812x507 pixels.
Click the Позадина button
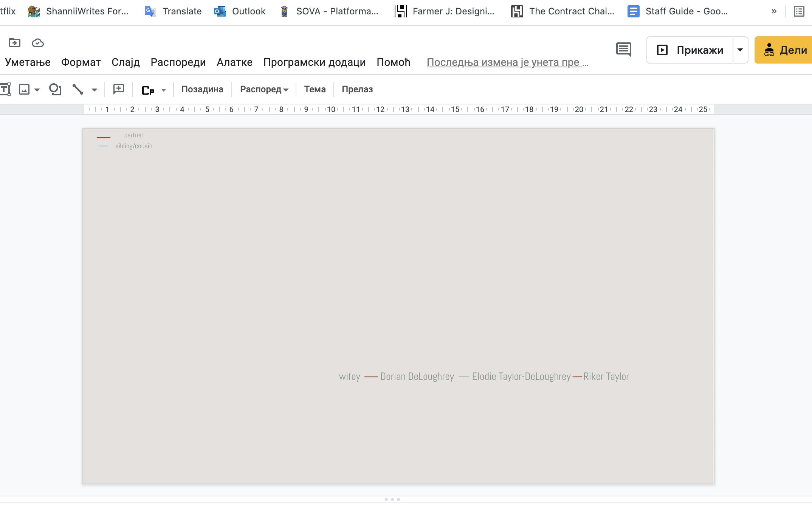(x=202, y=89)
